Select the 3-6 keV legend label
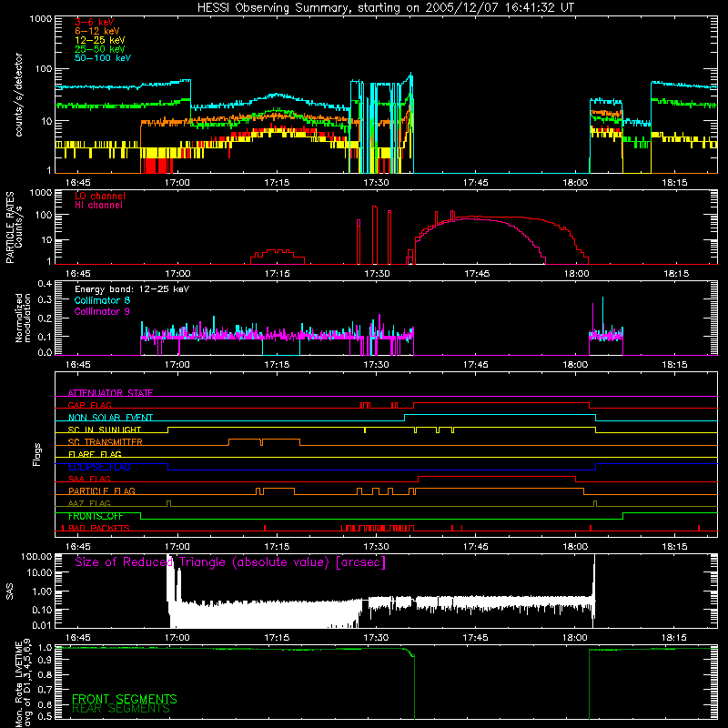The image size is (728, 728). 95,22
